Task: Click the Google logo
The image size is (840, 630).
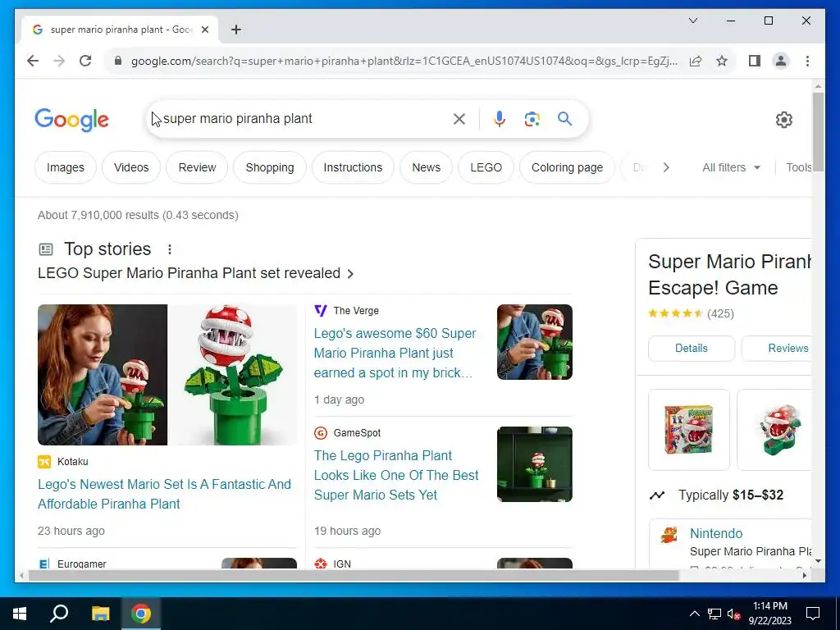Action: click(x=72, y=120)
